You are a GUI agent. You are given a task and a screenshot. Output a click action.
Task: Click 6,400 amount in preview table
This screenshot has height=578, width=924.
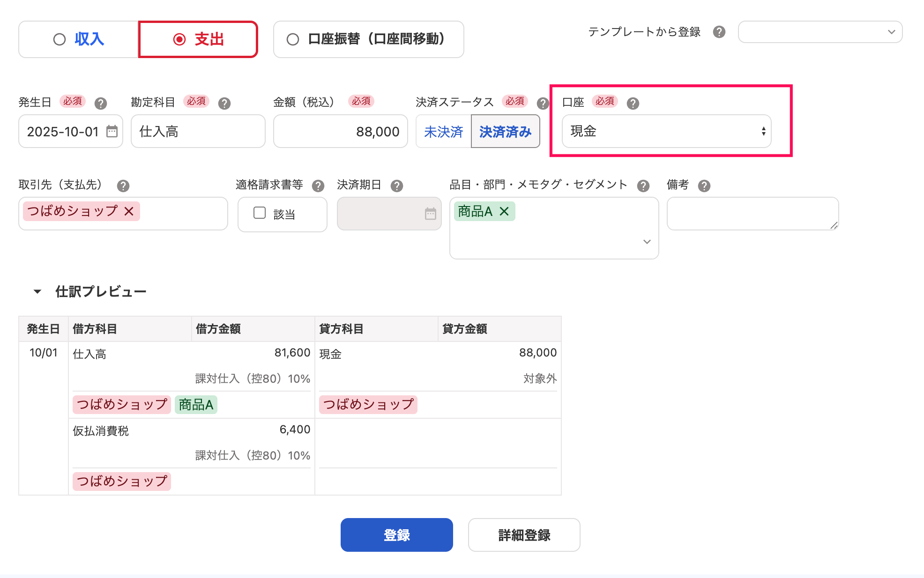(x=295, y=430)
